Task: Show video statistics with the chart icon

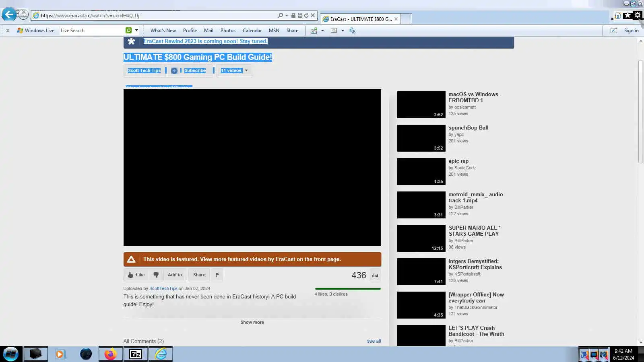Action: click(x=375, y=275)
